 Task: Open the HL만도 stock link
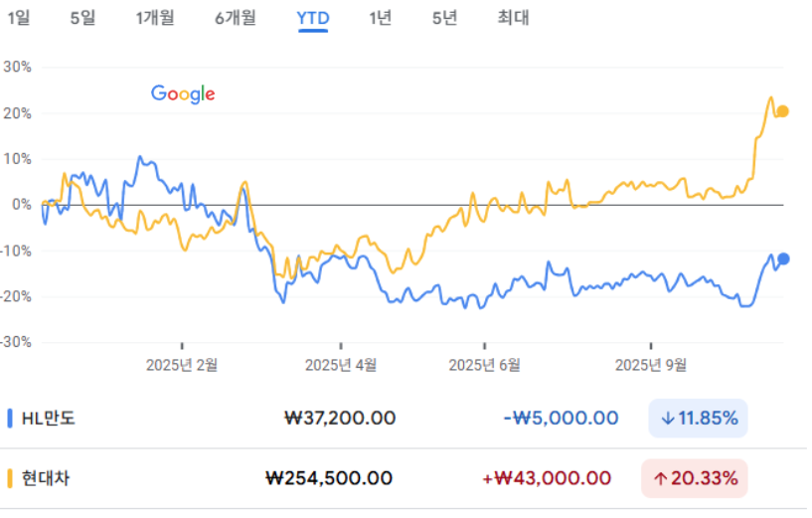click(49, 419)
